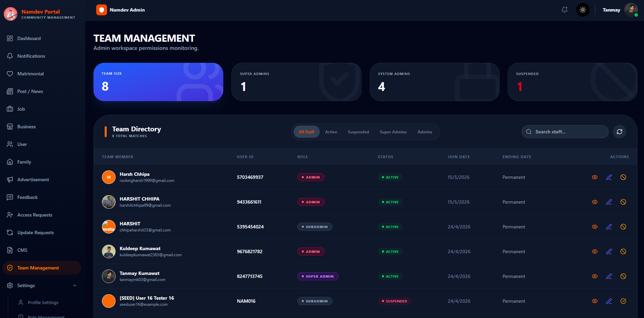Toggle light/dark theme sun icon

pyautogui.click(x=583, y=10)
